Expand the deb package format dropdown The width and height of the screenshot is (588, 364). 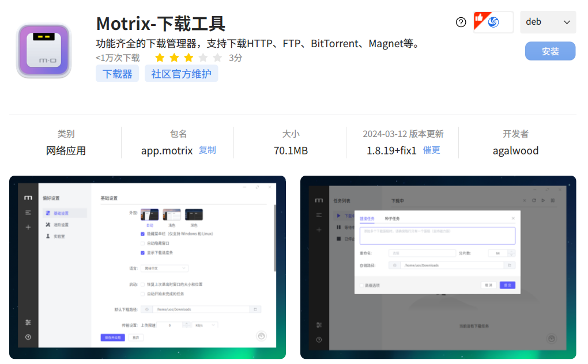pyautogui.click(x=548, y=22)
